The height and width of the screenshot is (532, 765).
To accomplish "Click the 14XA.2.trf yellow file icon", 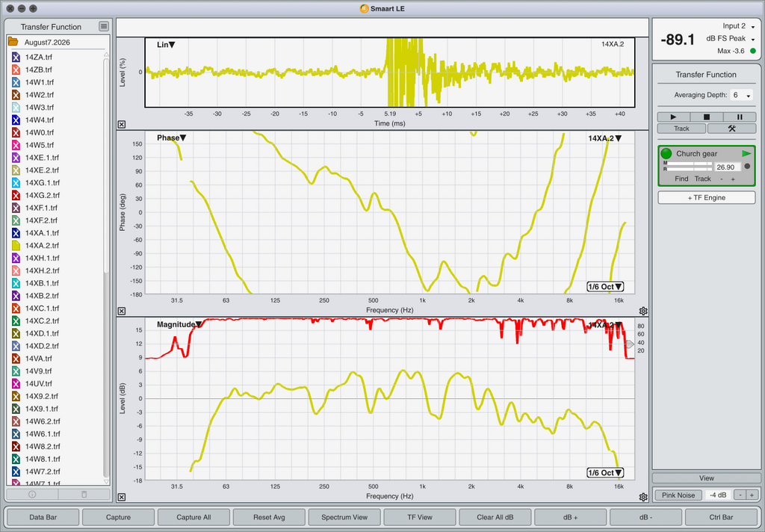I will [16, 246].
